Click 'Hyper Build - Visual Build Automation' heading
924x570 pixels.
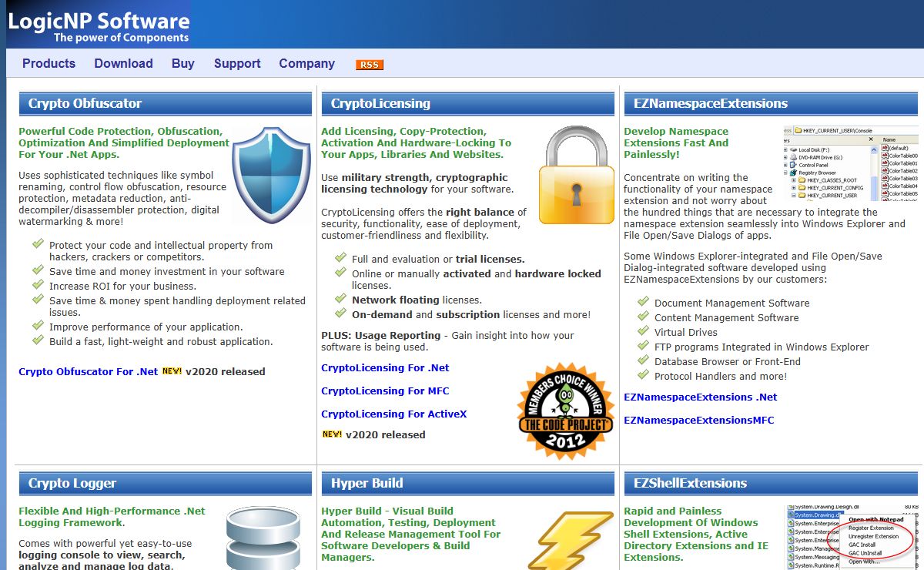click(410, 534)
